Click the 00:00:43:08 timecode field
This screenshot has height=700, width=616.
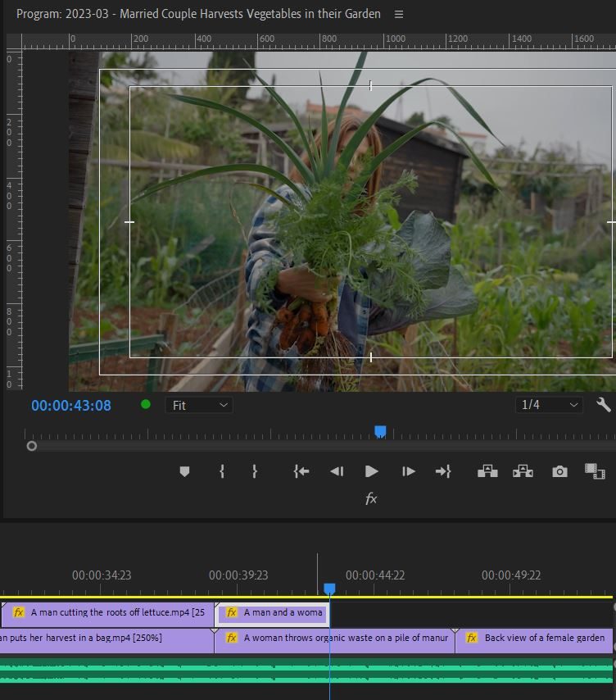(x=71, y=406)
